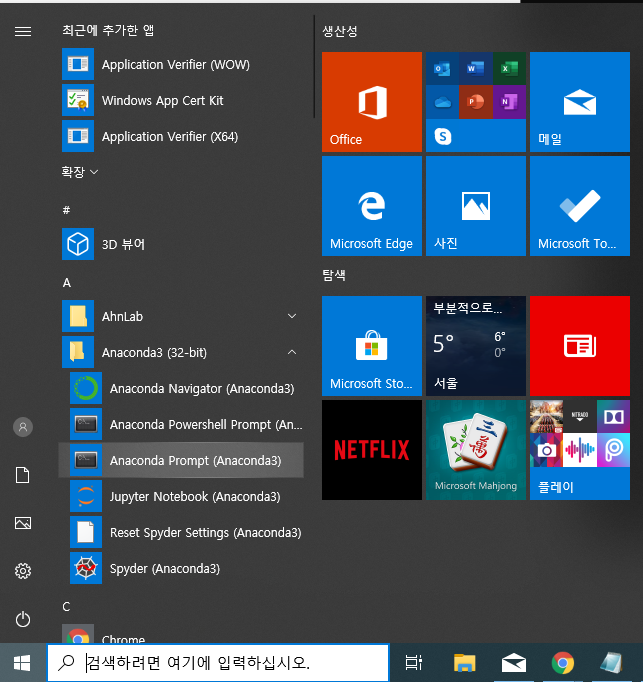Open the user account button
The image size is (643, 682).
click(x=23, y=427)
